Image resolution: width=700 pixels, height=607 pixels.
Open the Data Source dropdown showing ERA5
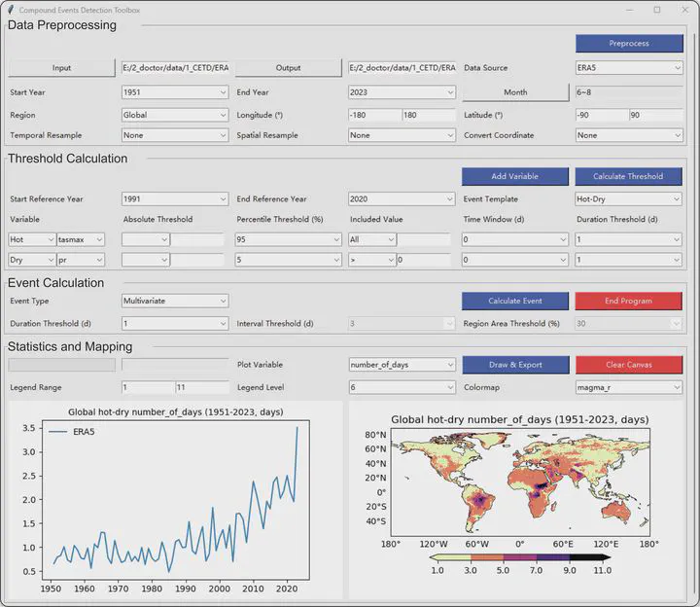628,68
